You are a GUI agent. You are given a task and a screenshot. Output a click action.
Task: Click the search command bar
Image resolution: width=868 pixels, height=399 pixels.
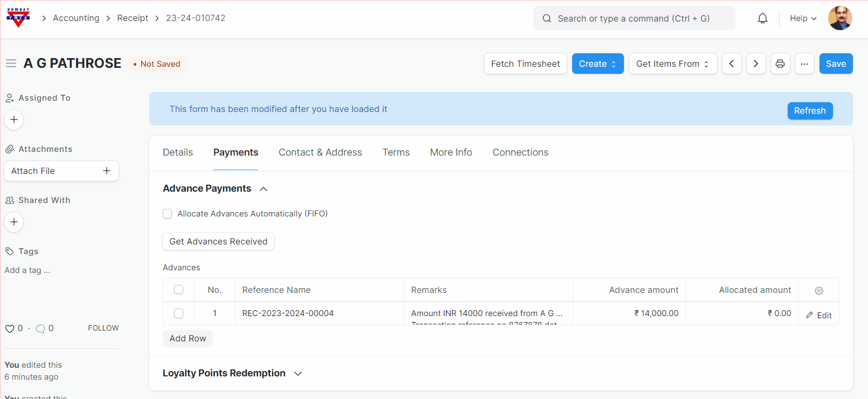pos(634,18)
